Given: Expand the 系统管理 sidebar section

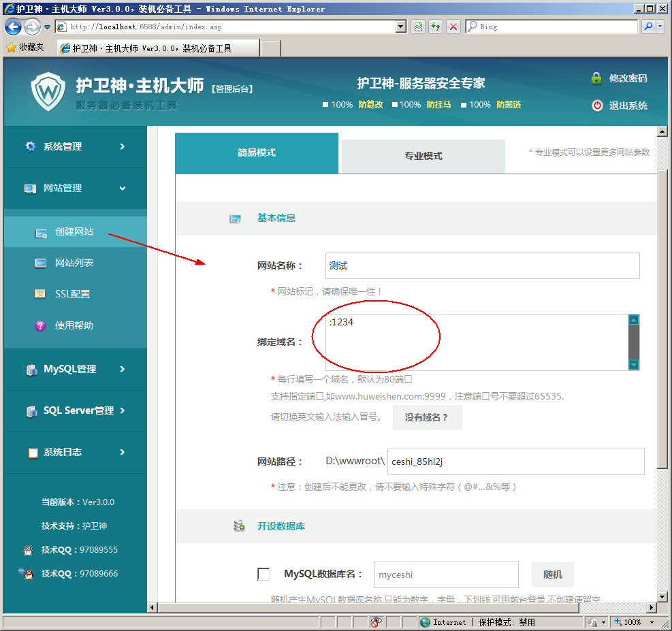Looking at the screenshot, I should click(x=75, y=146).
